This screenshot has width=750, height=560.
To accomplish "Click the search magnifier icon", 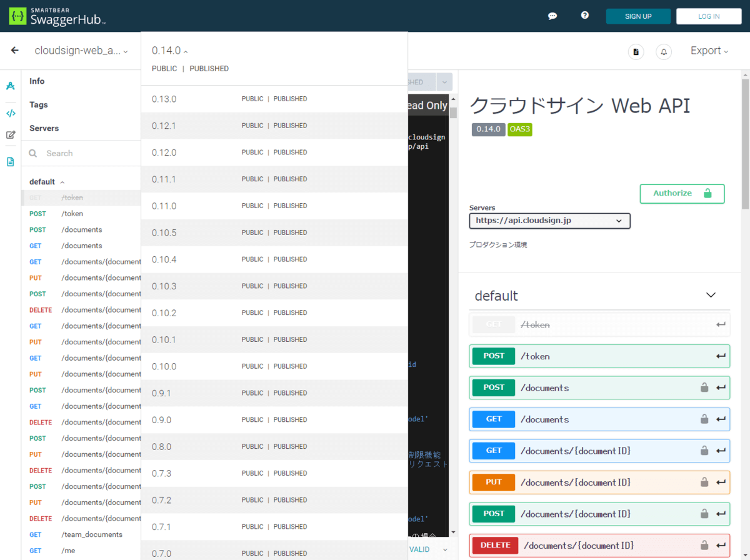I will point(33,153).
